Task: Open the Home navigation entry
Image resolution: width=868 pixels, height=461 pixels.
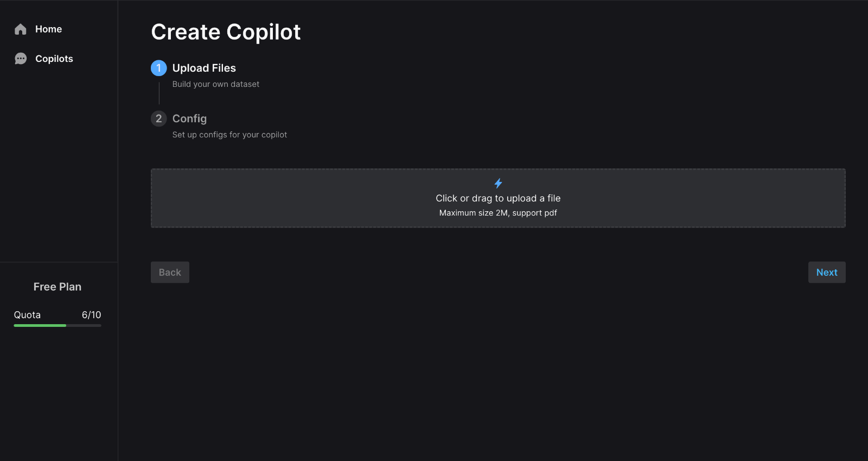Action: [x=48, y=29]
